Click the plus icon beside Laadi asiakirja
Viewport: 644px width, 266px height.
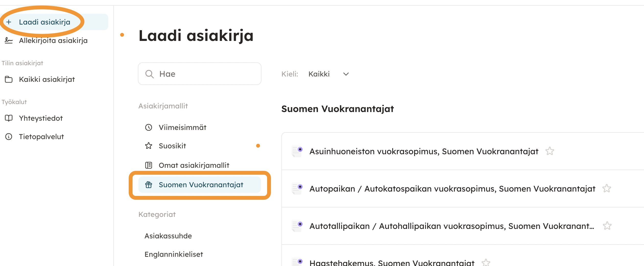(9, 22)
